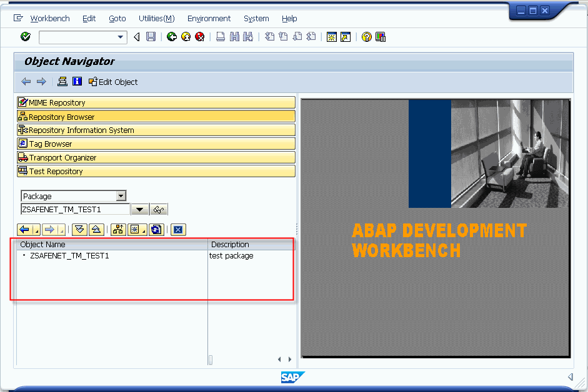
Task: Click the blue Close Browser X icon
Action: [178, 230]
